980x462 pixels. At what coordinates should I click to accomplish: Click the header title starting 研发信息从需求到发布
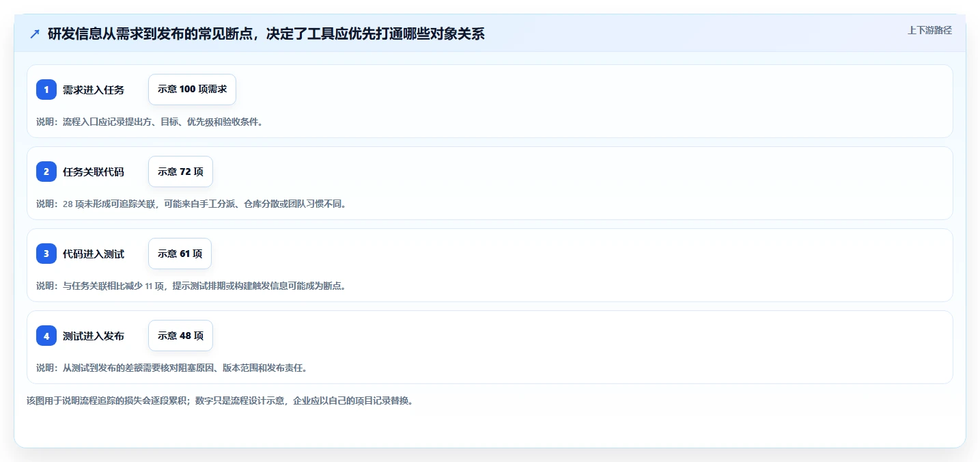pyautogui.click(x=266, y=34)
